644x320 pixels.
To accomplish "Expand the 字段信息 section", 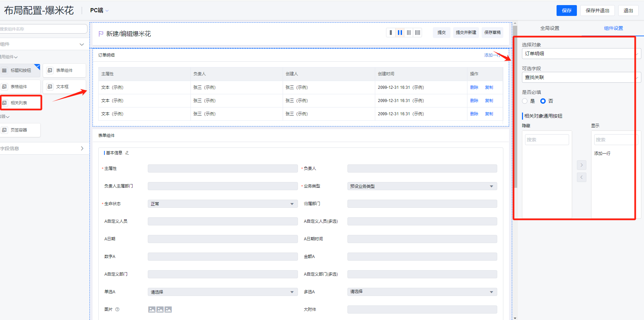I will 82,148.
